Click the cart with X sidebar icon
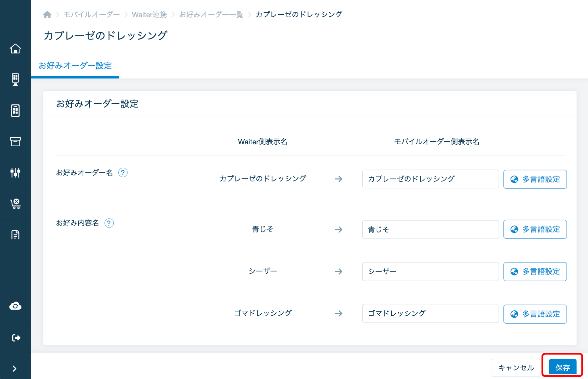The width and height of the screenshot is (588, 379). point(15,204)
